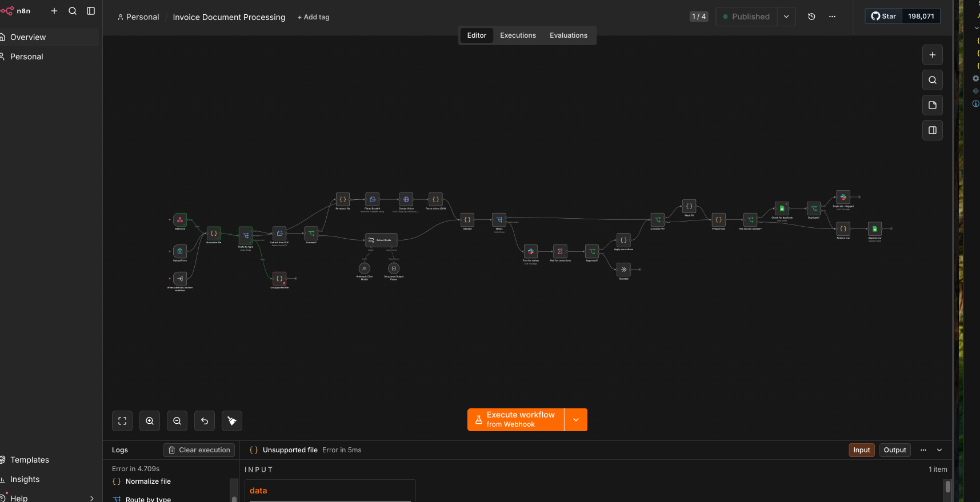Select the Extract from PDF node
This screenshot has height=502, width=980.
pos(279,233)
